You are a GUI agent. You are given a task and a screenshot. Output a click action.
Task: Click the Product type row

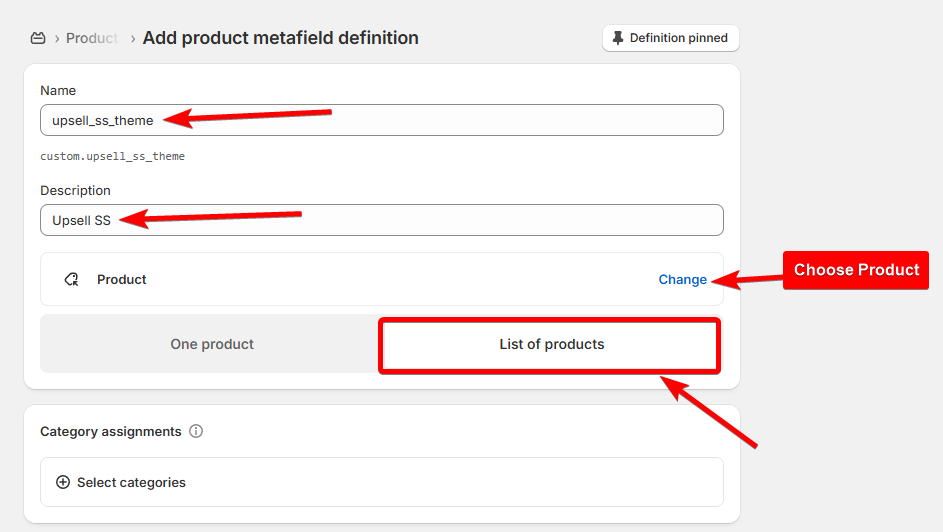coord(382,280)
